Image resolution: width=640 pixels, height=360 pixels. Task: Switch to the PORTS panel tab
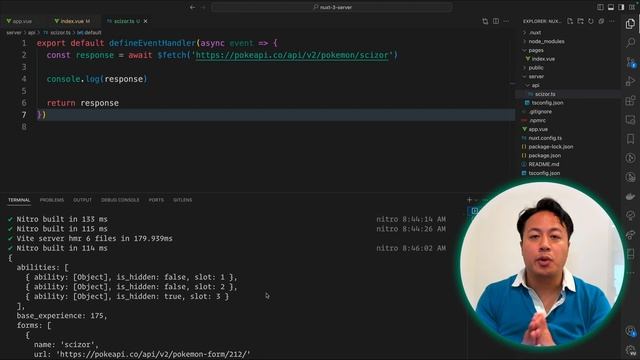pos(156,200)
